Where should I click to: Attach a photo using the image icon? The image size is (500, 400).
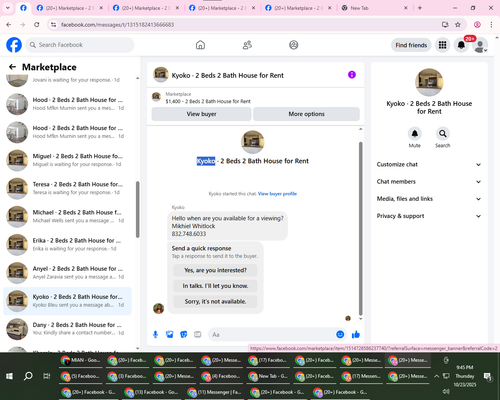click(x=170, y=334)
